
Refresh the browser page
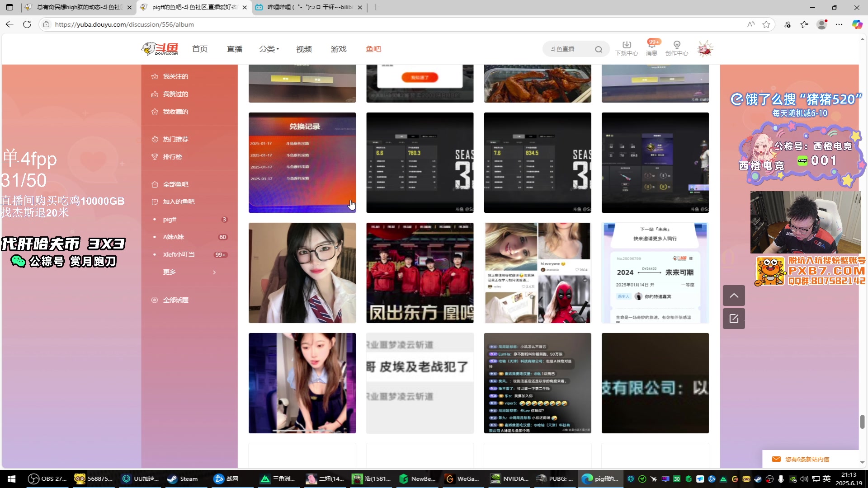click(27, 24)
